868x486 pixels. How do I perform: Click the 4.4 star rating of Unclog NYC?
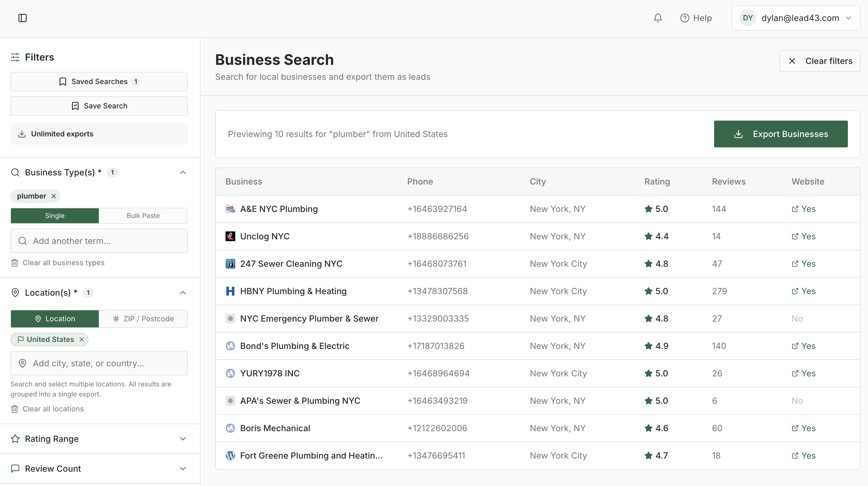coord(656,236)
